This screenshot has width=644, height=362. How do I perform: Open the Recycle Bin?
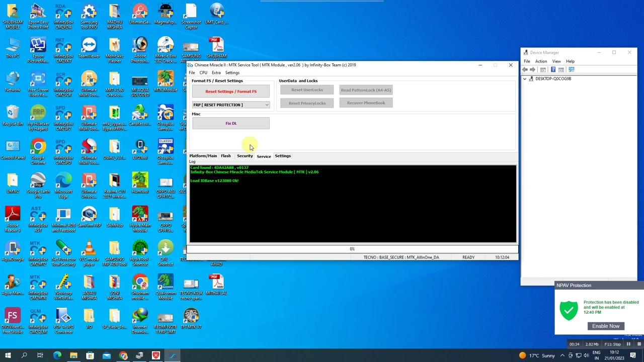13,116
